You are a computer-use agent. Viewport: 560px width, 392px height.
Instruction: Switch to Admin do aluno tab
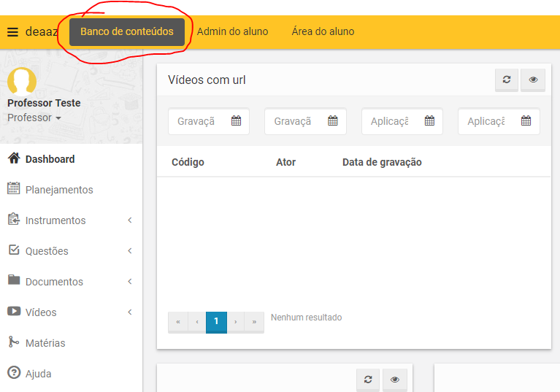tap(232, 31)
